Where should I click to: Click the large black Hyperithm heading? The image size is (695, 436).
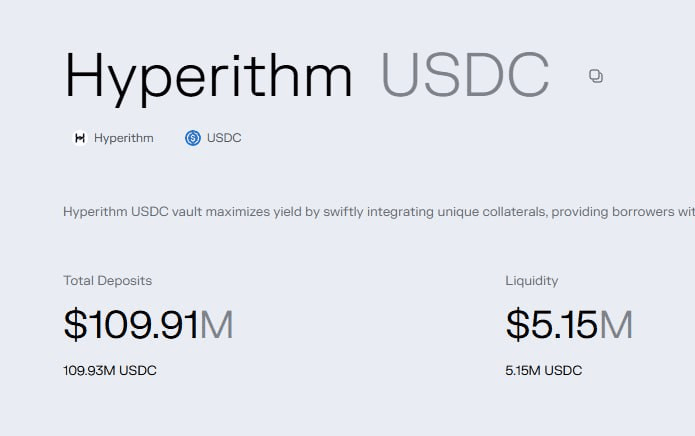pyautogui.click(x=208, y=76)
